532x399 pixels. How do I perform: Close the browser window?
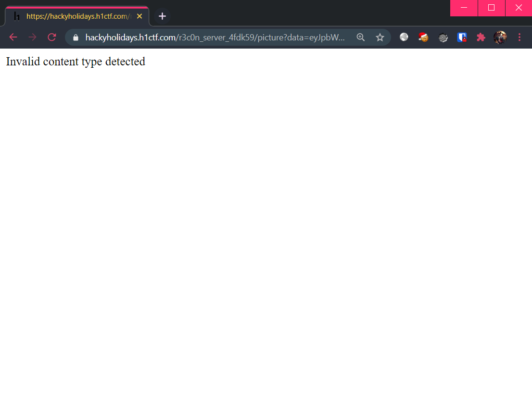519,8
